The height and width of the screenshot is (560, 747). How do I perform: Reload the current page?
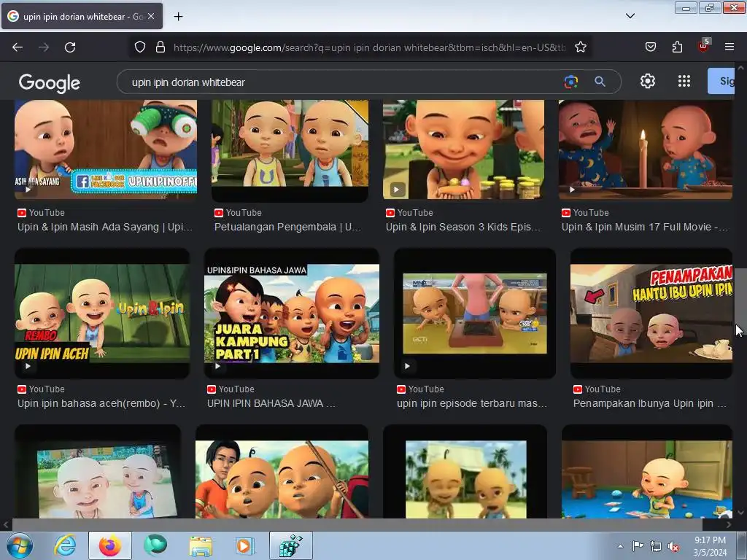70,47
